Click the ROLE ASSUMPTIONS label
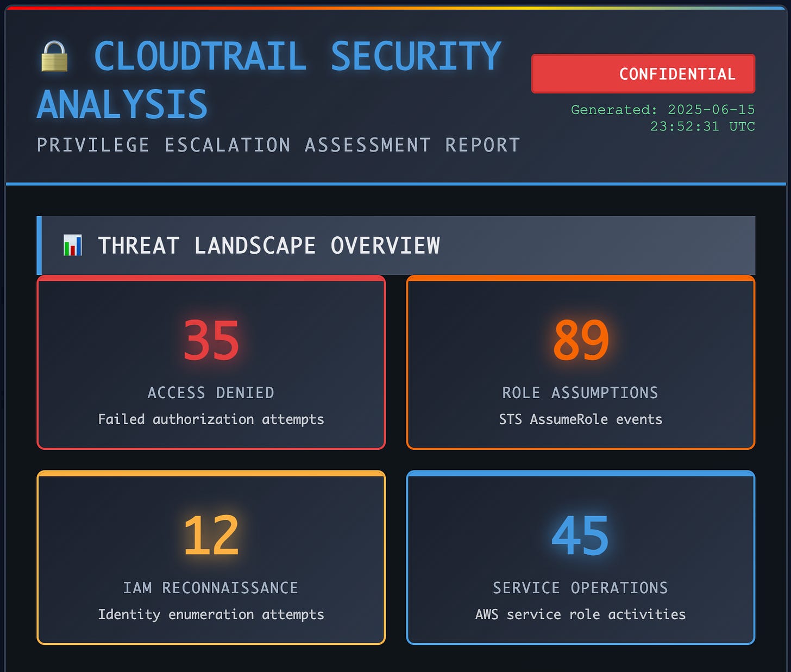Screen dimensions: 791x672 tap(580, 393)
